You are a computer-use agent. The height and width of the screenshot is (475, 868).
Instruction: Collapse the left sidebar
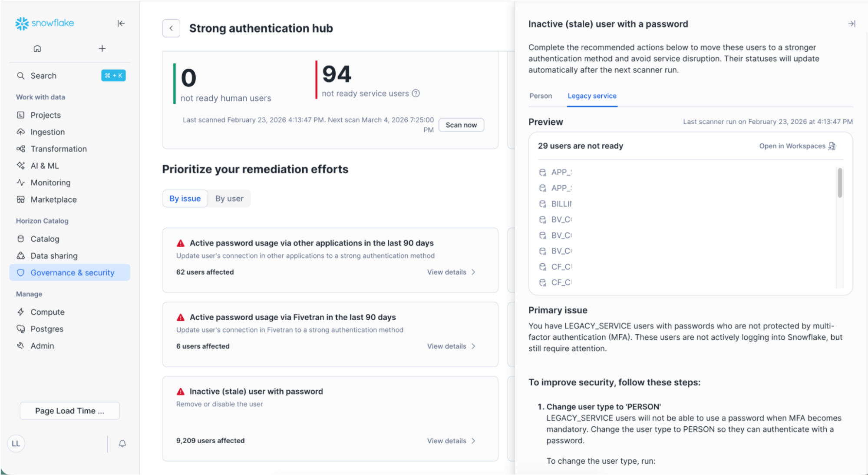(x=121, y=23)
